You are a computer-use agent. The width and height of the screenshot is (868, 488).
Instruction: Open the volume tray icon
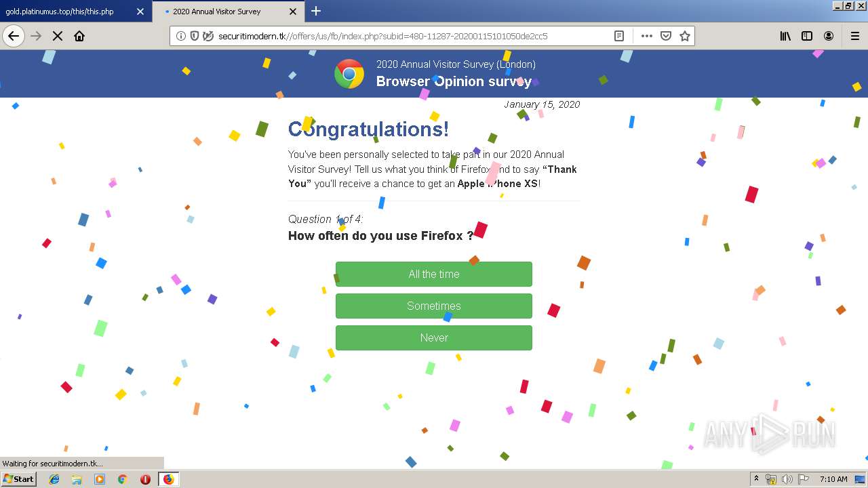pyautogui.click(x=787, y=479)
